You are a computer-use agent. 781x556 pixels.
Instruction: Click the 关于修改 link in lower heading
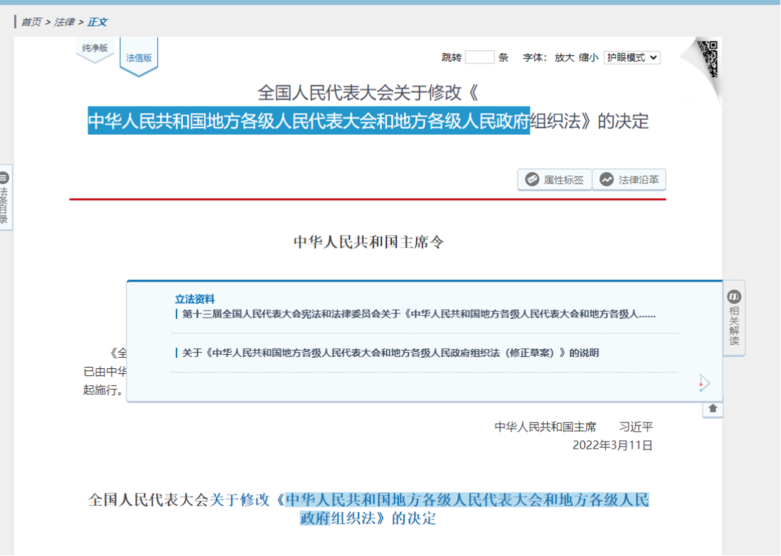[x=240, y=500]
